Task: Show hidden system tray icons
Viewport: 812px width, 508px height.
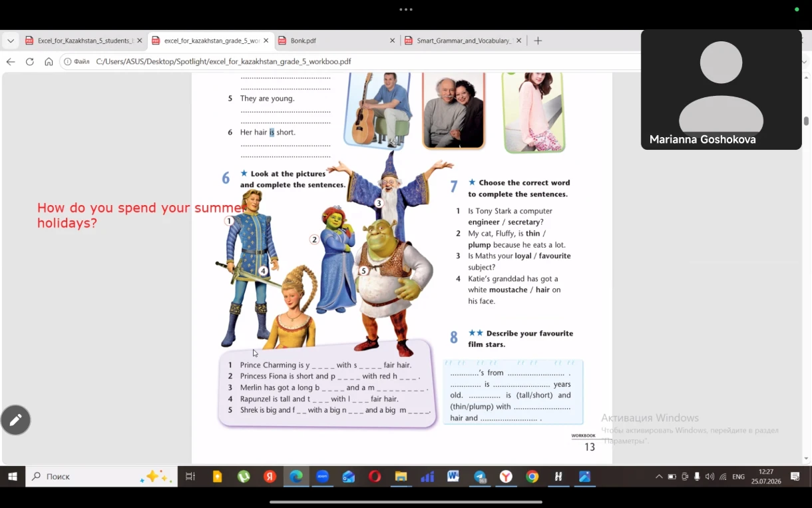Action: (659, 477)
